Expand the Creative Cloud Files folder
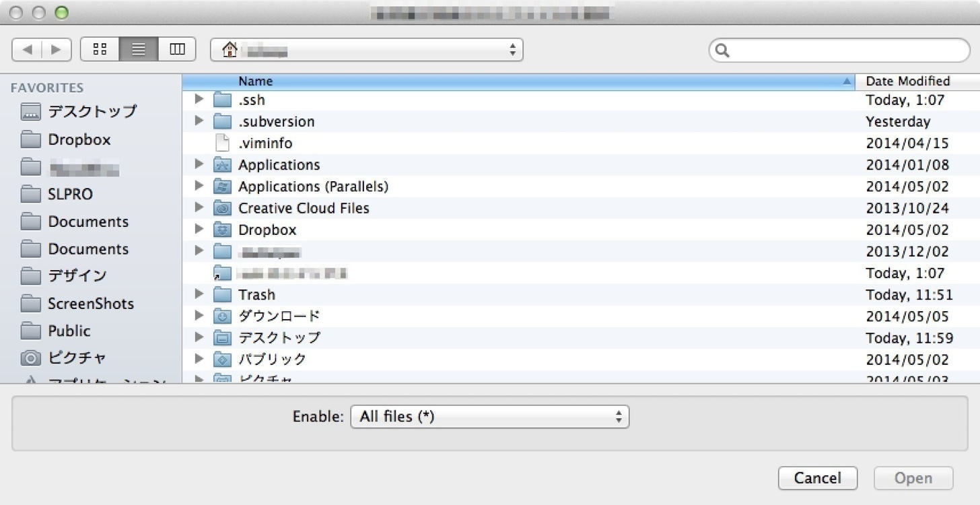Image resolution: width=980 pixels, height=505 pixels. click(x=199, y=207)
